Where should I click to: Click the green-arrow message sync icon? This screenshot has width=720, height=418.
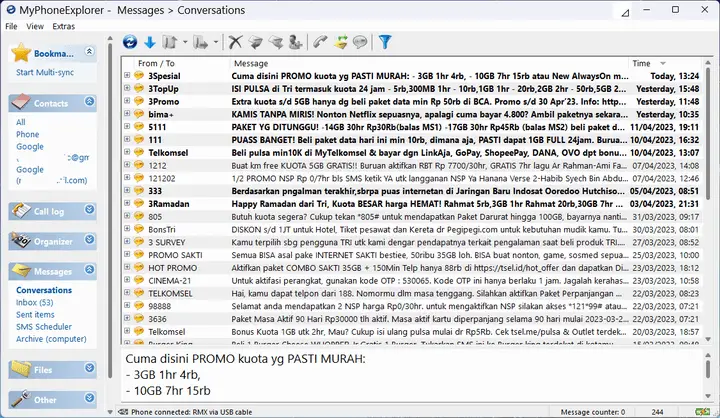[340, 42]
